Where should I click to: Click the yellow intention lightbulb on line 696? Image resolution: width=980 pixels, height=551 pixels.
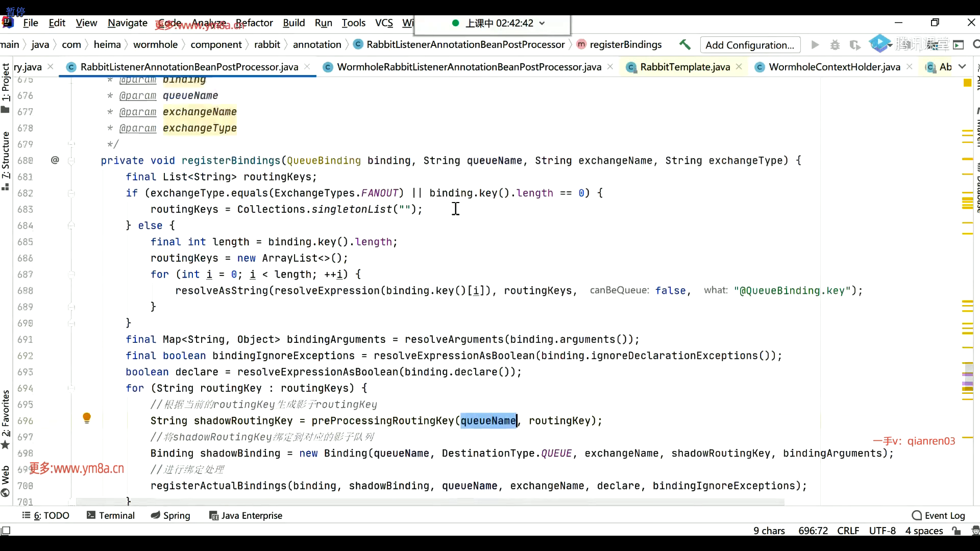pyautogui.click(x=87, y=418)
